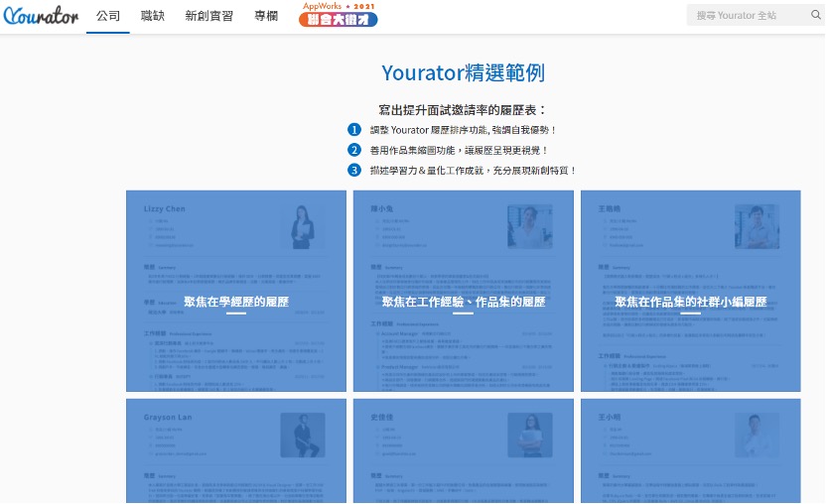Click the Yourator logo
The image size is (826, 504).
(x=41, y=16)
